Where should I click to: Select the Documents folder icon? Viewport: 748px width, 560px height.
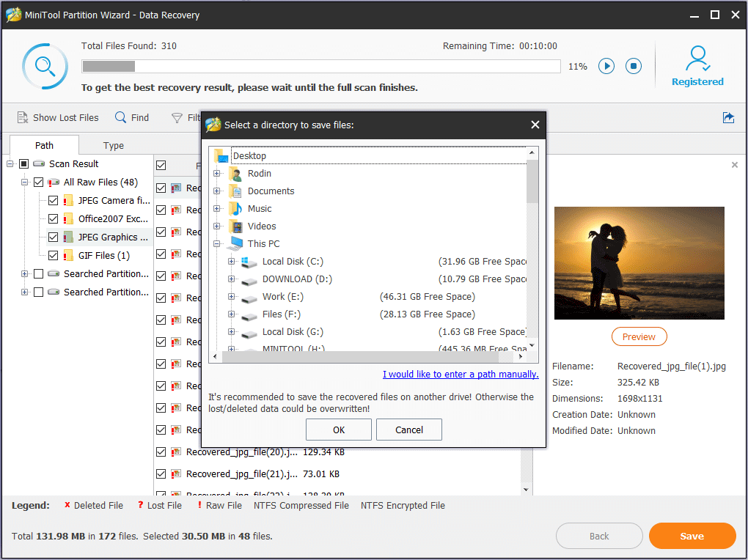(235, 191)
